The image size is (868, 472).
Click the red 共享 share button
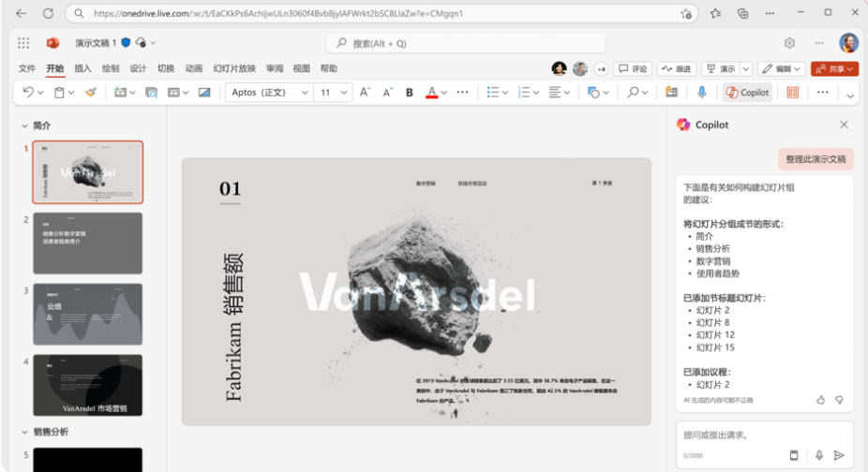point(834,68)
